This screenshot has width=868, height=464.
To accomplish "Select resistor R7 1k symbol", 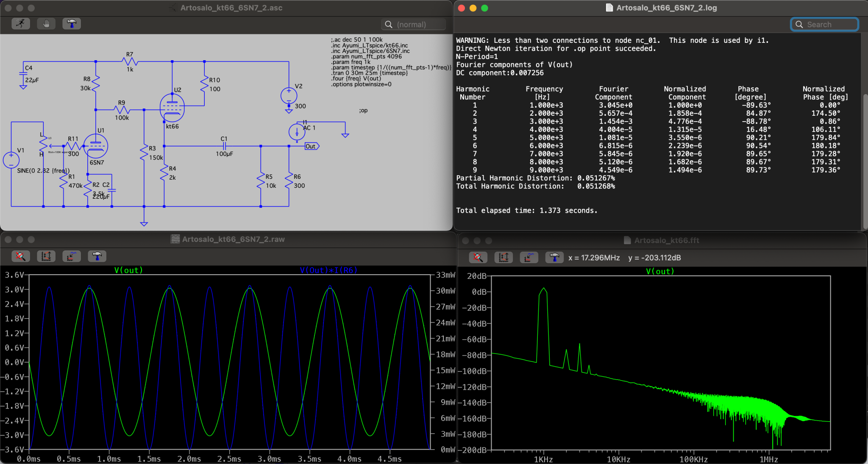I will [x=130, y=62].
